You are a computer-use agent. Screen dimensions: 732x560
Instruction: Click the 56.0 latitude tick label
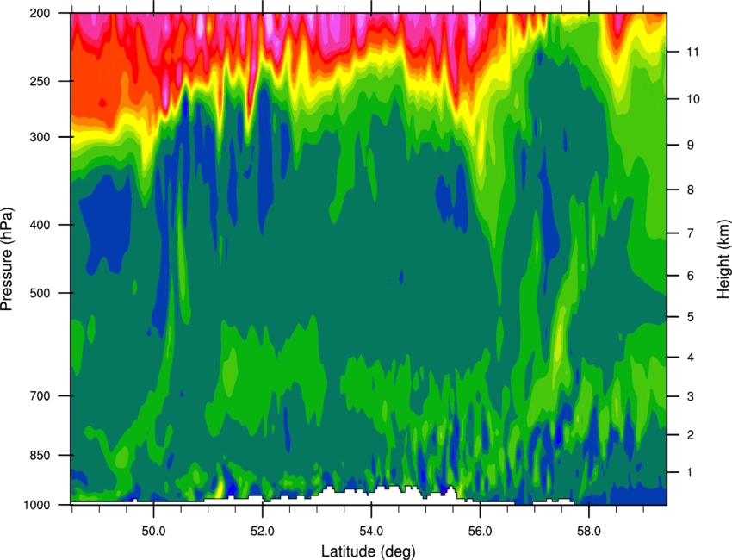tap(480, 531)
